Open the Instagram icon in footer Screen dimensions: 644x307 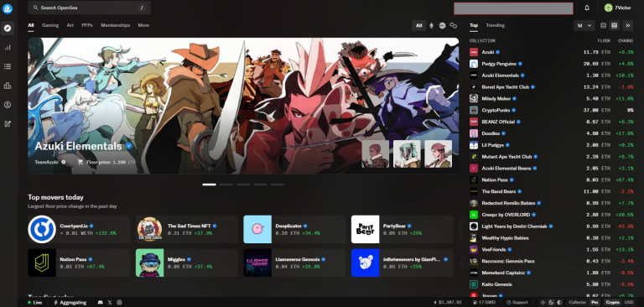tap(120, 303)
